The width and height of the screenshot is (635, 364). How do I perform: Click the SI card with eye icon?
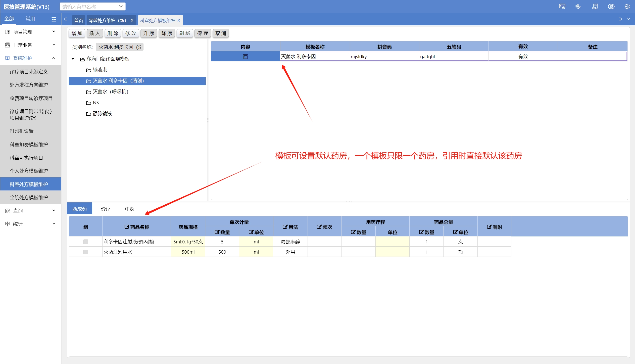pyautogui.click(x=562, y=7)
